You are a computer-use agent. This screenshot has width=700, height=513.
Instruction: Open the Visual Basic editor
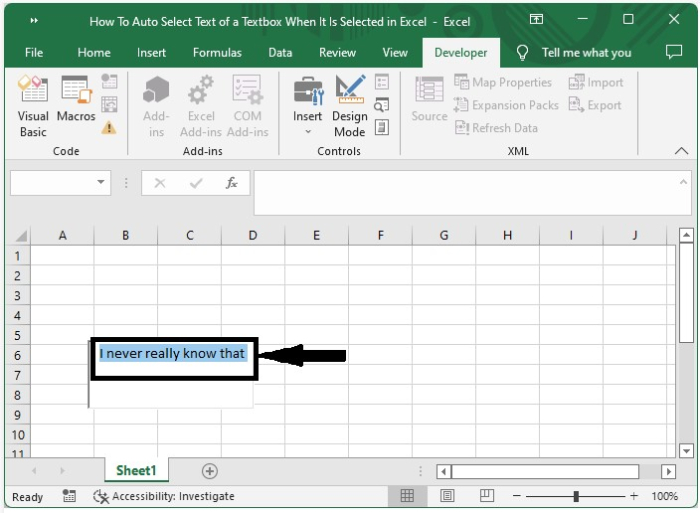(33, 106)
